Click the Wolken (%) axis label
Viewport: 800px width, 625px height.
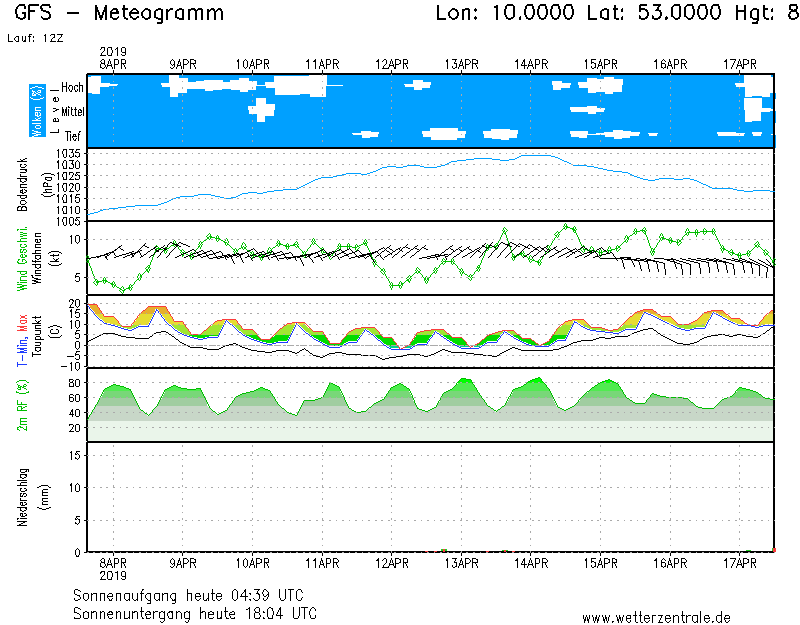37,112
